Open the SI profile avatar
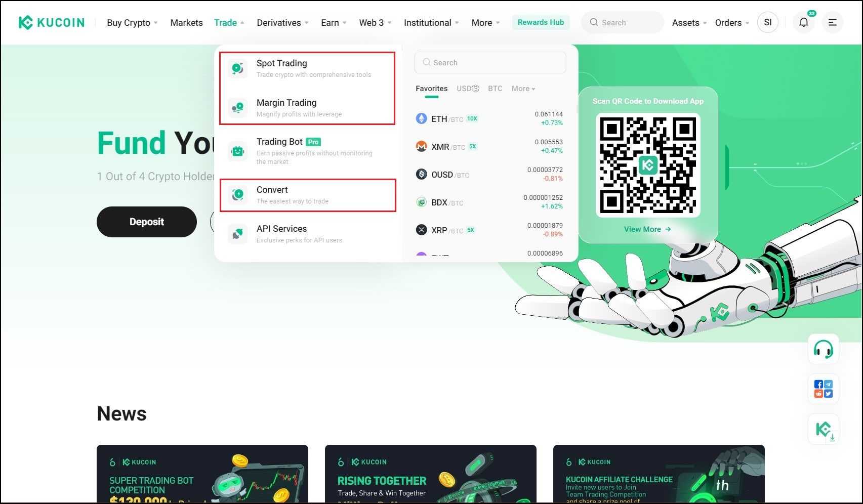 [x=767, y=22]
